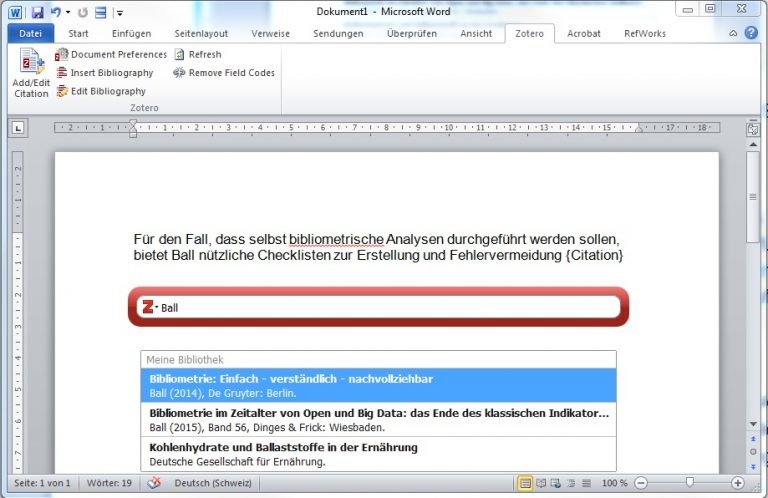768x498 pixels.
Task: Click the Redo icon in quick access toolbar
Action: [x=83, y=12]
